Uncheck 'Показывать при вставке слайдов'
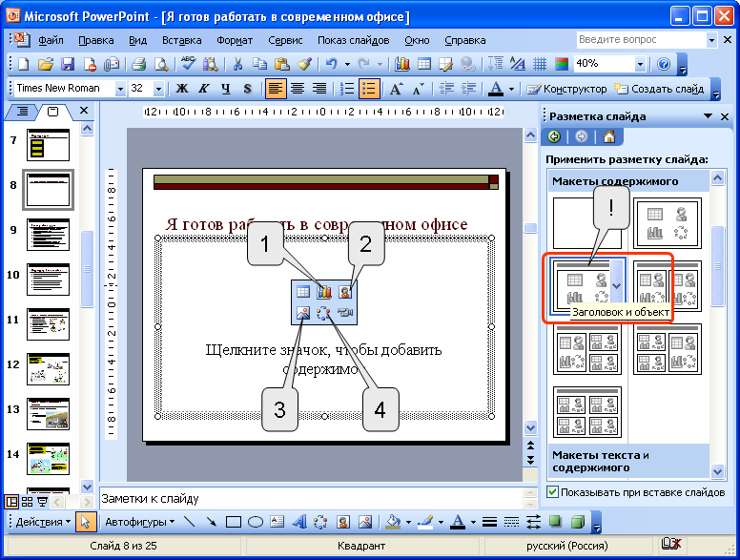 coord(553,492)
